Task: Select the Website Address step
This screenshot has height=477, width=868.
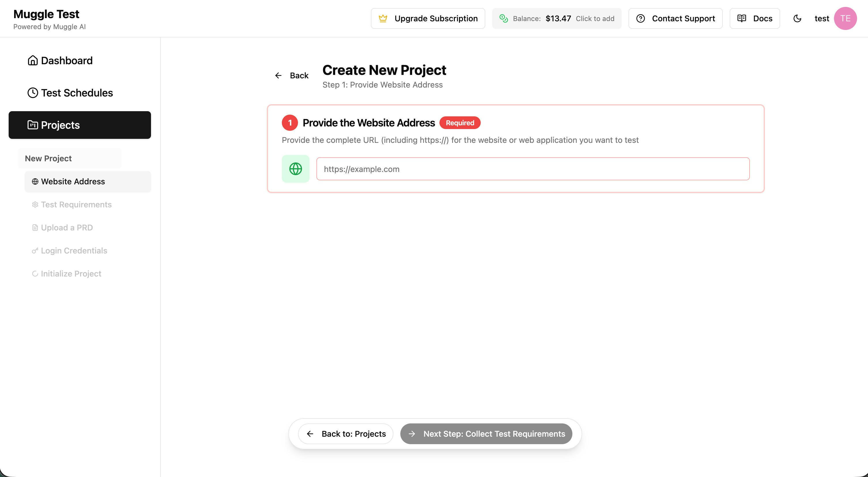Action: [73, 181]
